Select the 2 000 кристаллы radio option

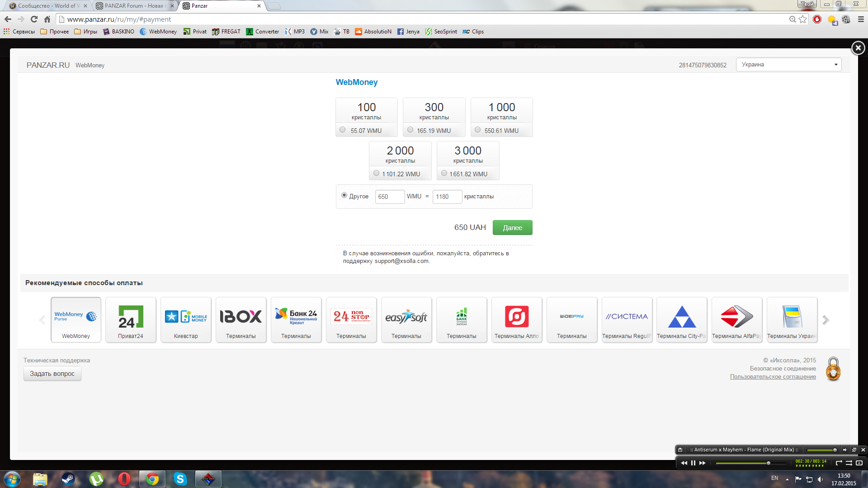click(x=377, y=173)
